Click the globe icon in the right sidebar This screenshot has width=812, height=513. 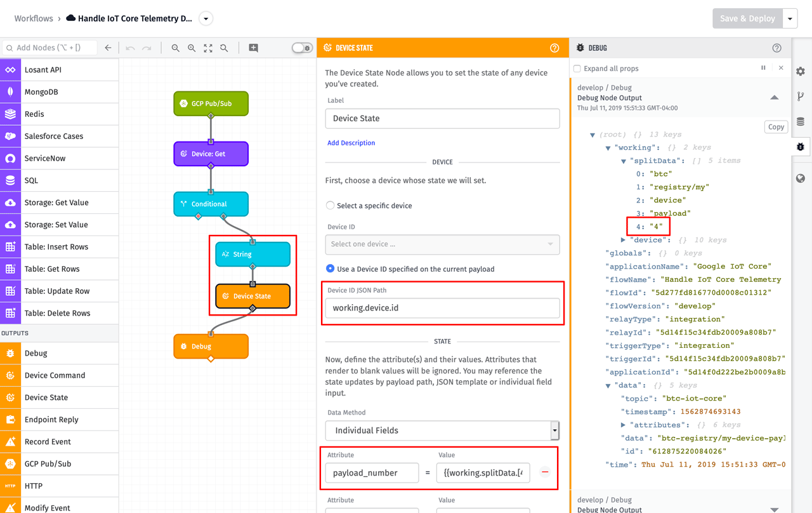click(800, 178)
